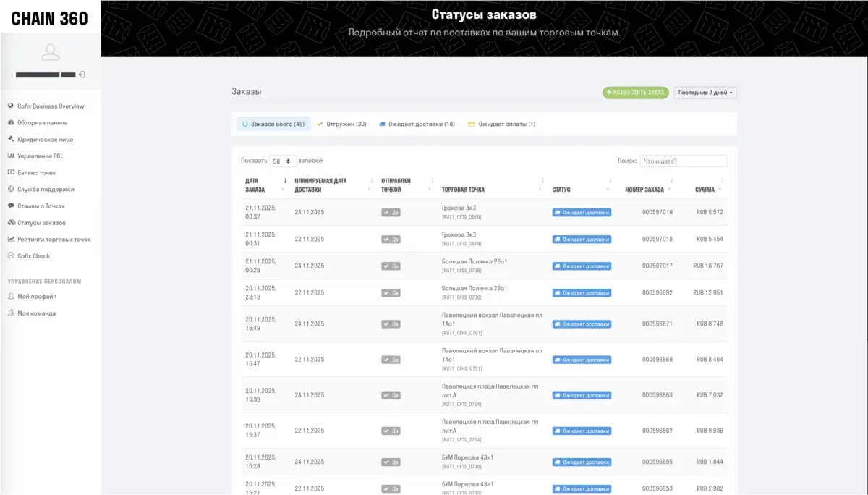Click order date 20.11.2025, 15:47
Screen dimensions: 868x495
261,360
